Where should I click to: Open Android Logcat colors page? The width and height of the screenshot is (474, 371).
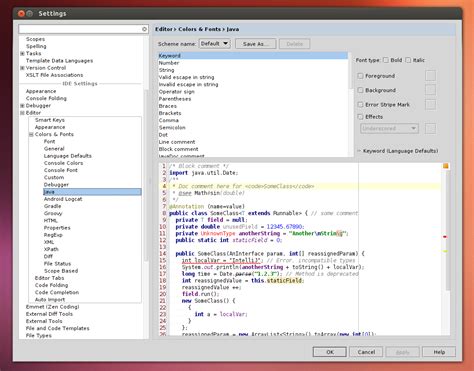(x=63, y=199)
